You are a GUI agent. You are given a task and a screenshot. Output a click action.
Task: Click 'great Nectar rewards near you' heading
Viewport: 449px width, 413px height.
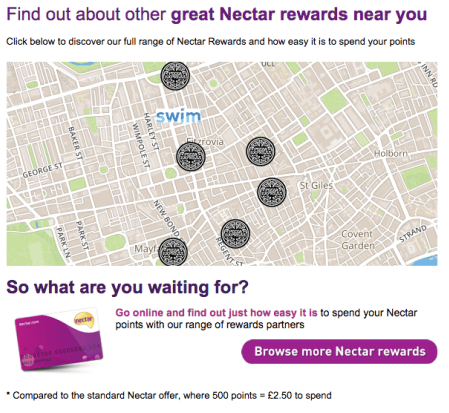pos(299,14)
